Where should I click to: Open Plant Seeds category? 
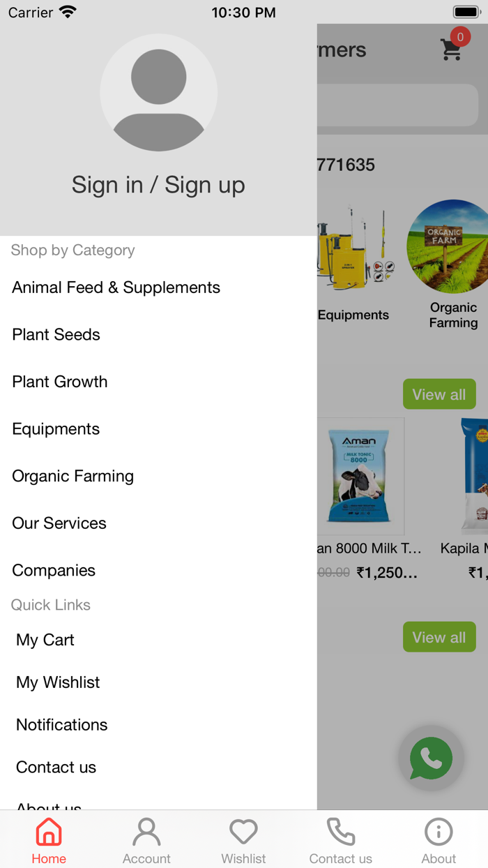tap(56, 335)
